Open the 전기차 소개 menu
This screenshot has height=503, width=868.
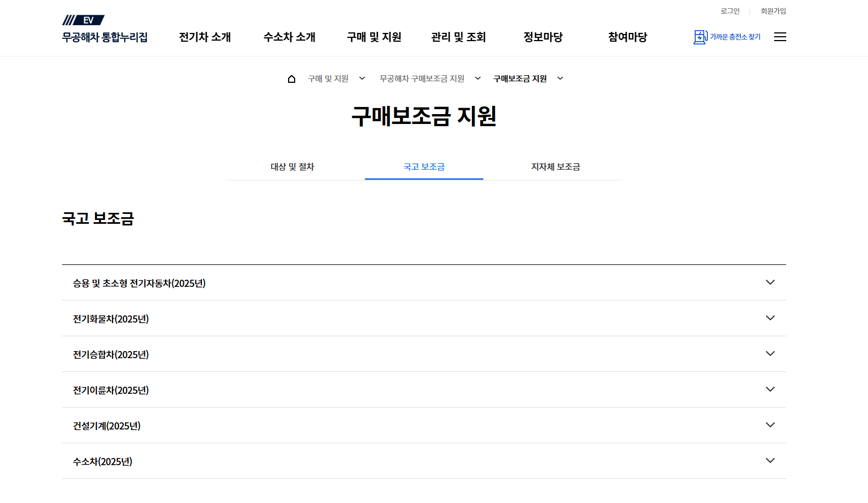[x=205, y=37]
